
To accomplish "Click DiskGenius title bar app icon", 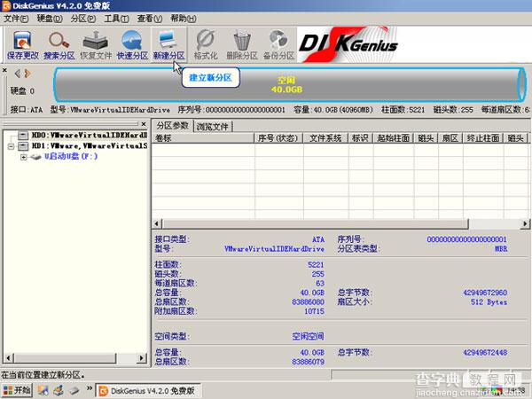I will (6, 5).
